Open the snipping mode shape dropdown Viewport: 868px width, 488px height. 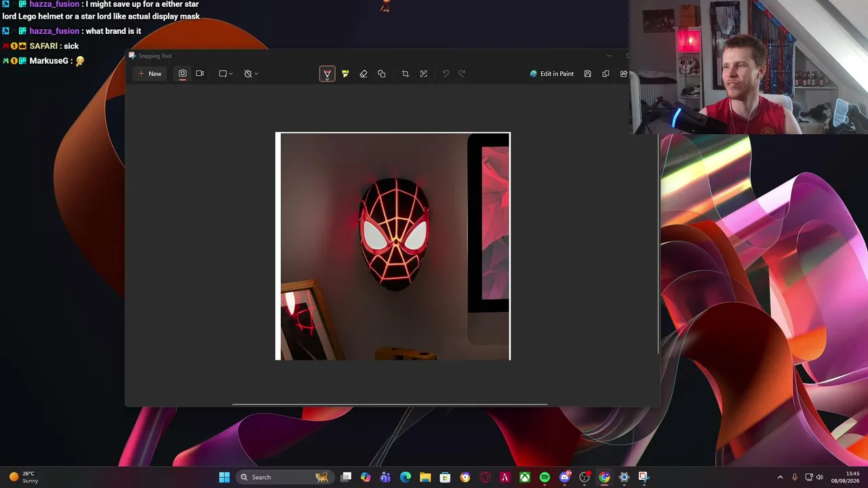226,74
